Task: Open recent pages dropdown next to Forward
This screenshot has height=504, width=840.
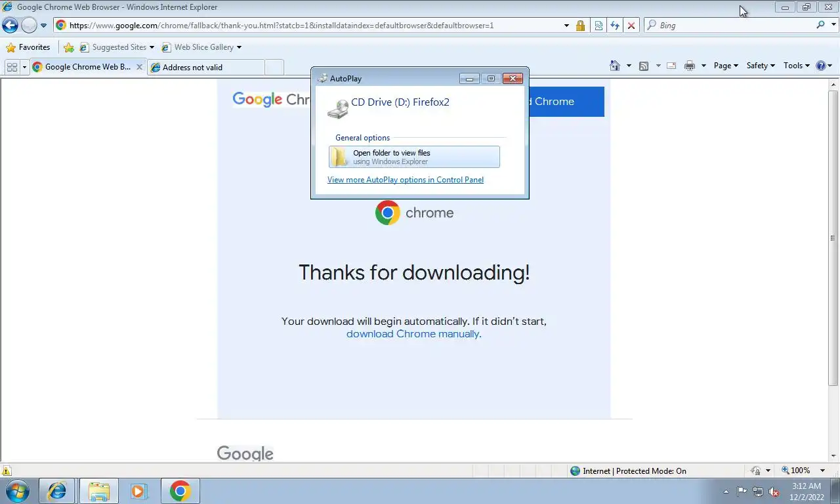Action: 43,26
